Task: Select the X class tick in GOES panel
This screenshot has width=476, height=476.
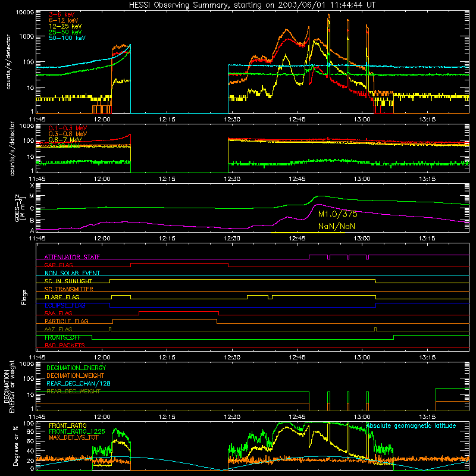Action: 32,186
